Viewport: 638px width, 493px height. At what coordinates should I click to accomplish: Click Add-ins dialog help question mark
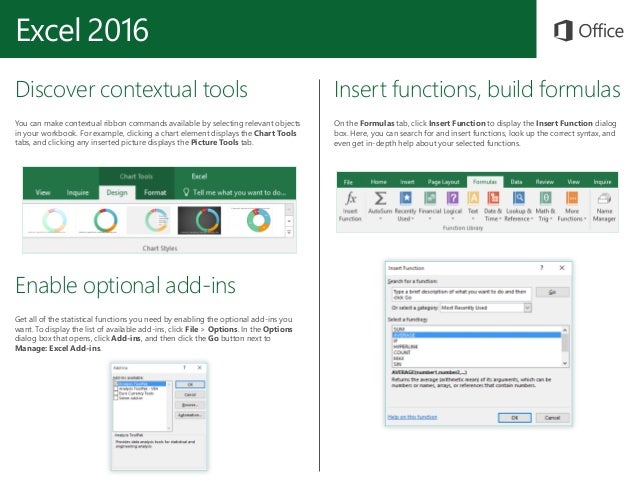tap(184, 367)
